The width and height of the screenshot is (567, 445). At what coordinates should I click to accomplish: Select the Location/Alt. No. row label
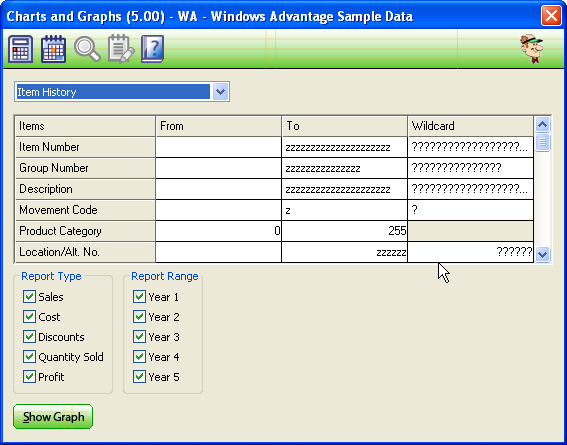click(x=85, y=252)
